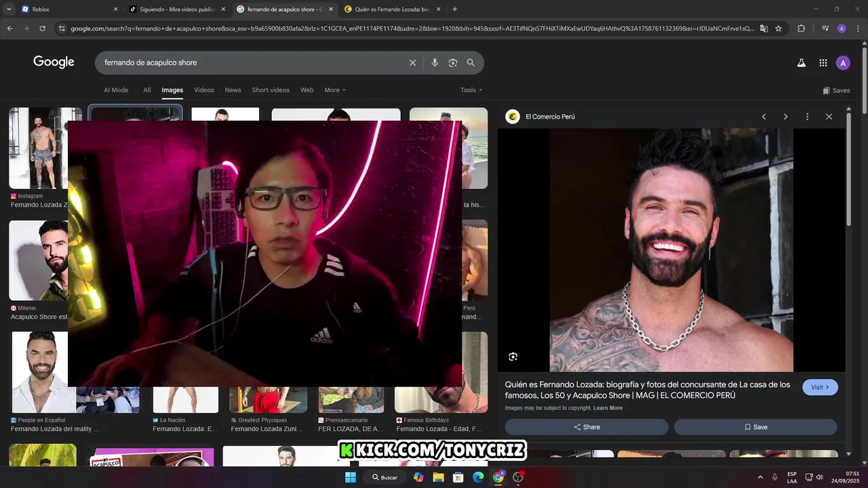The height and width of the screenshot is (488, 868).
Task: Open volume control in system tray
Action: [820, 477]
